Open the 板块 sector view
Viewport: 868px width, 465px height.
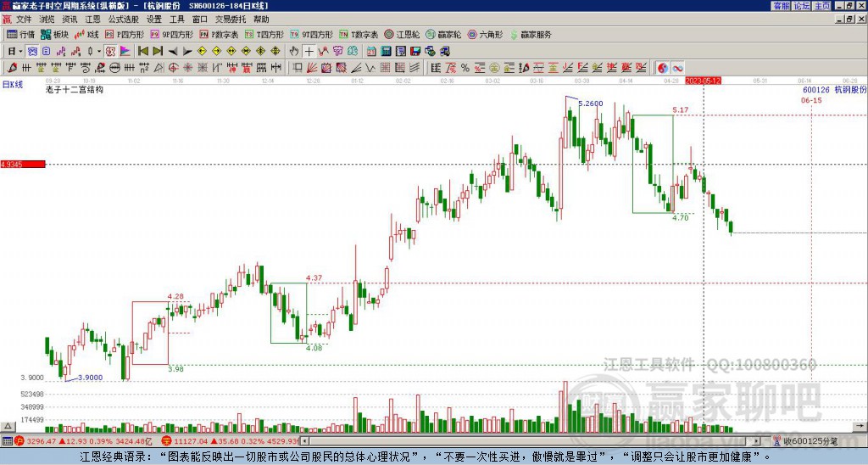(x=54, y=34)
